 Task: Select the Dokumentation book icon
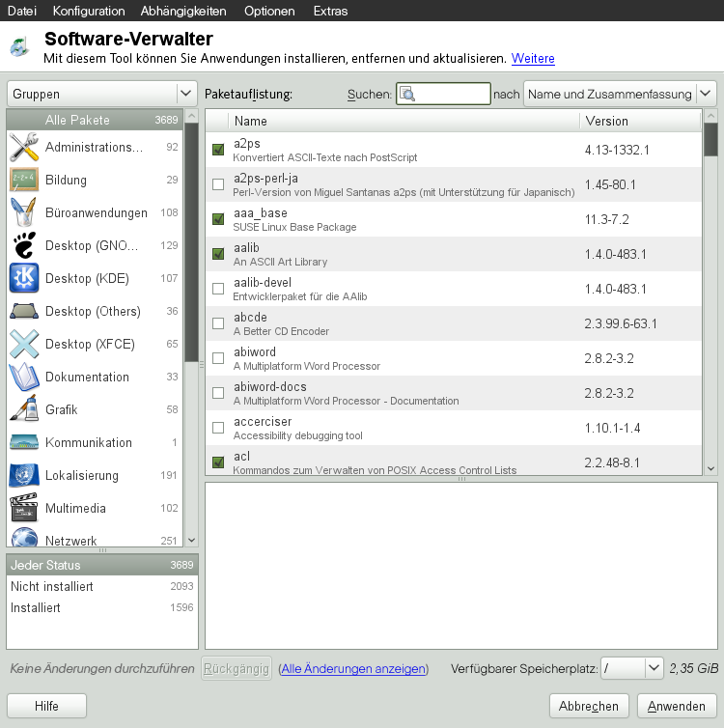click(x=23, y=377)
